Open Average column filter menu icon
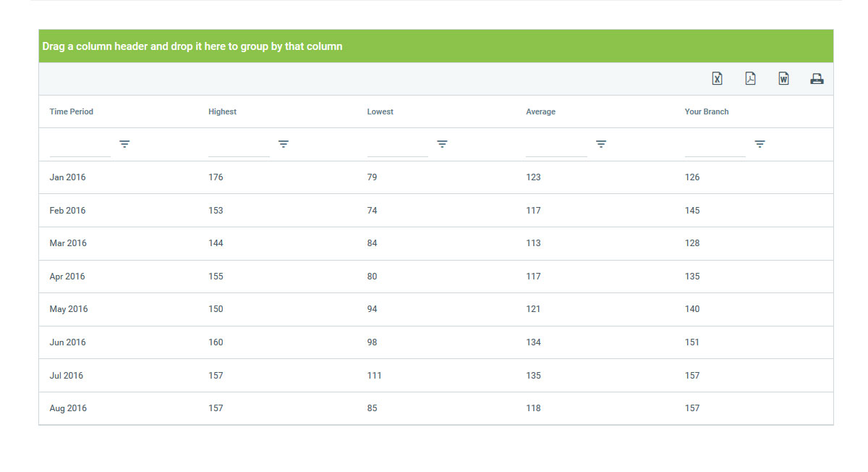The width and height of the screenshot is (868, 472). click(601, 144)
